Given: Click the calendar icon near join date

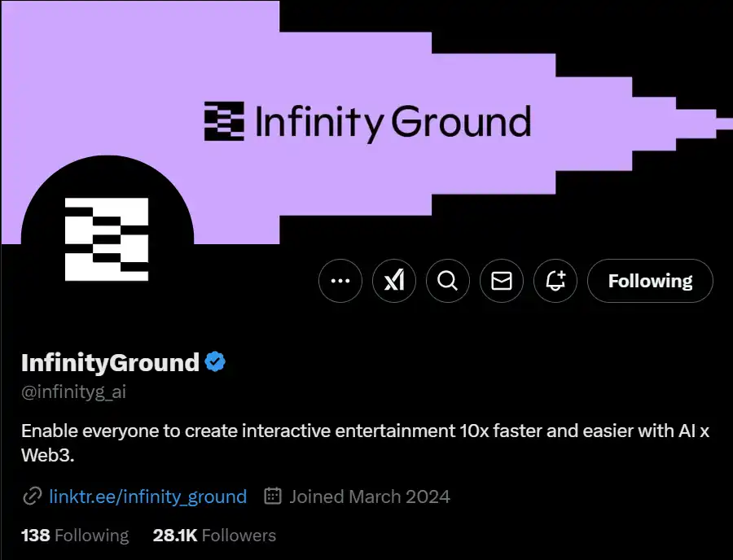Looking at the screenshot, I should click(x=274, y=497).
